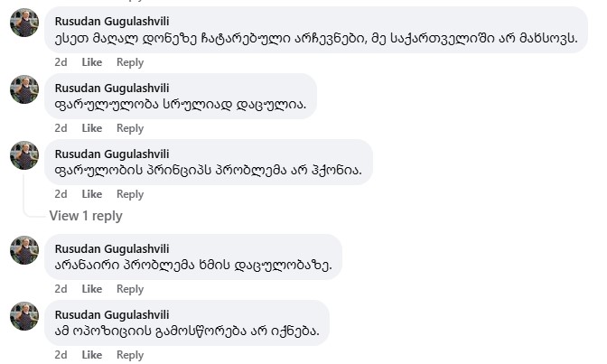This screenshot has width=607, height=364.
Task: Reply to the first comment
Action: (130, 62)
